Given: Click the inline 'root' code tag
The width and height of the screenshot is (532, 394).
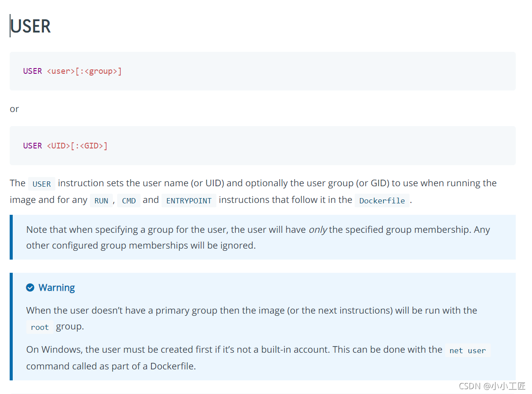Looking at the screenshot, I should 40,327.
